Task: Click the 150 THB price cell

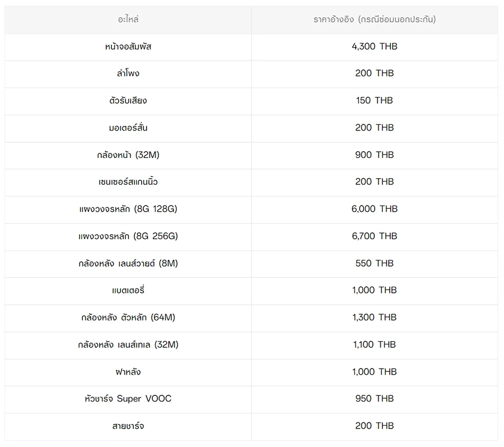Action: click(374, 100)
